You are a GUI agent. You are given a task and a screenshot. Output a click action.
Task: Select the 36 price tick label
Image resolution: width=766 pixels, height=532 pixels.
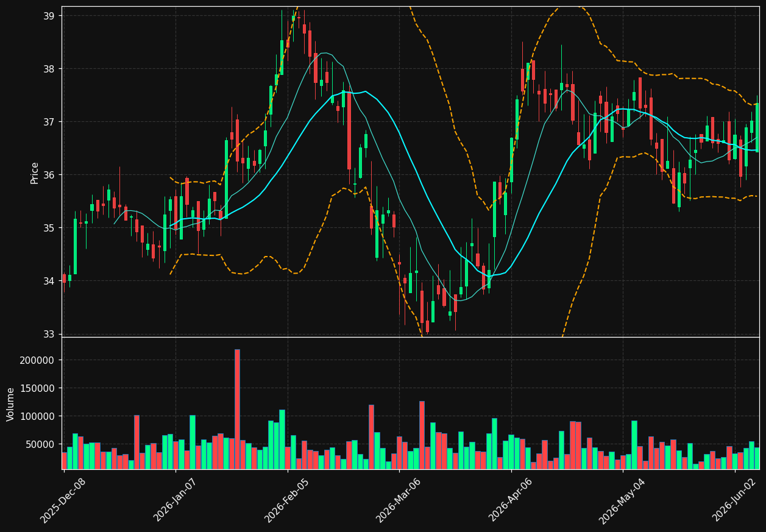50,175
